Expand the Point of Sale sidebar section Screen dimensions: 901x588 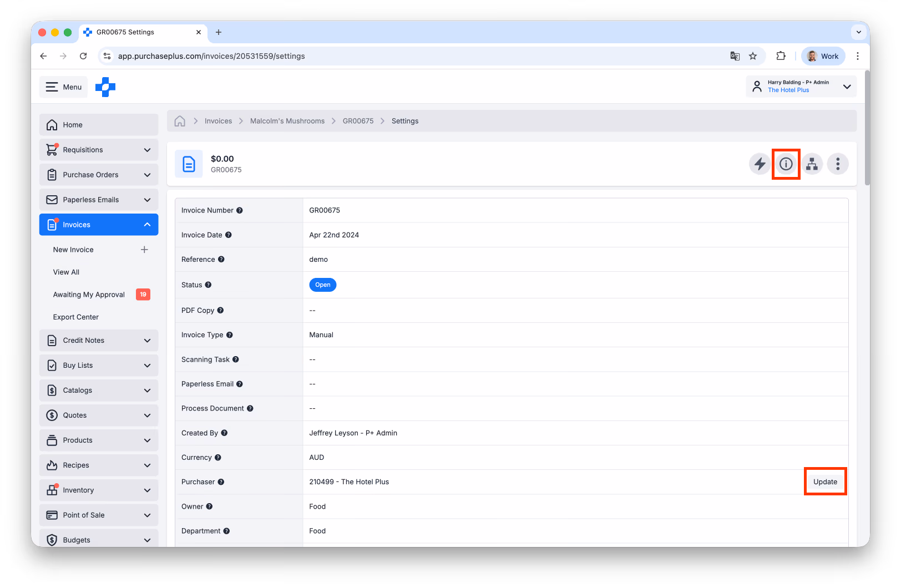click(99, 515)
